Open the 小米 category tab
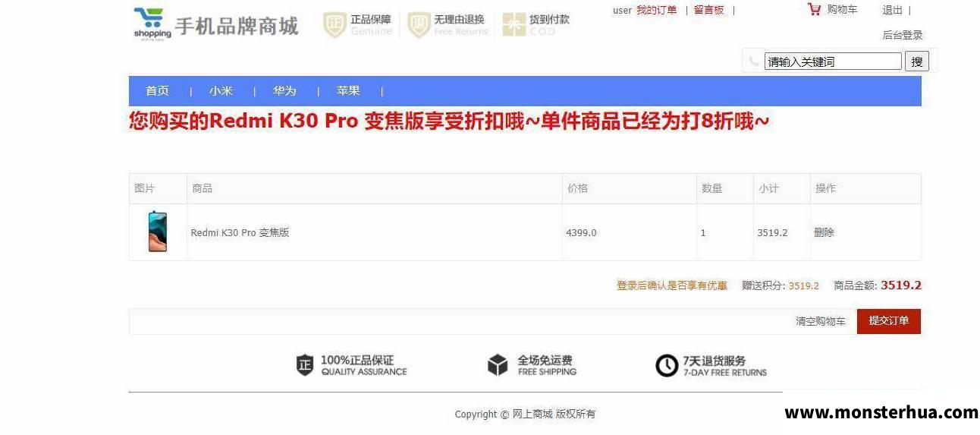 221,91
